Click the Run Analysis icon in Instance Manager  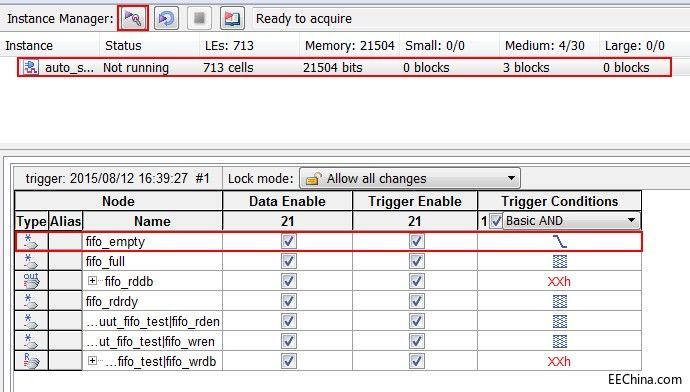pyautogui.click(x=133, y=18)
